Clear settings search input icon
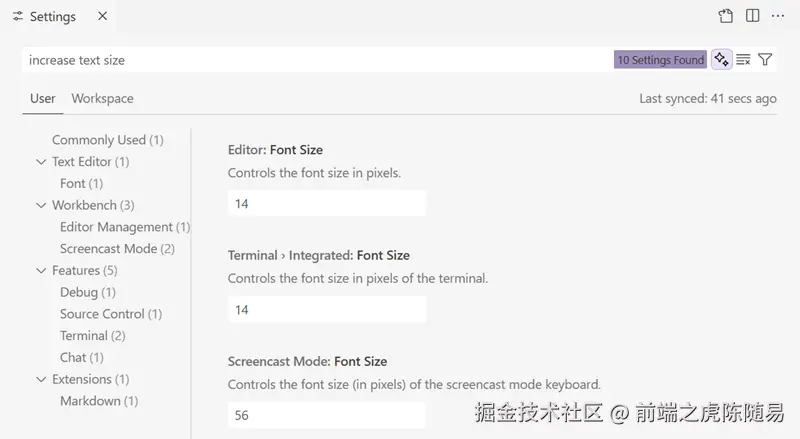Screen dimensions: 800x439 [x=743, y=60]
